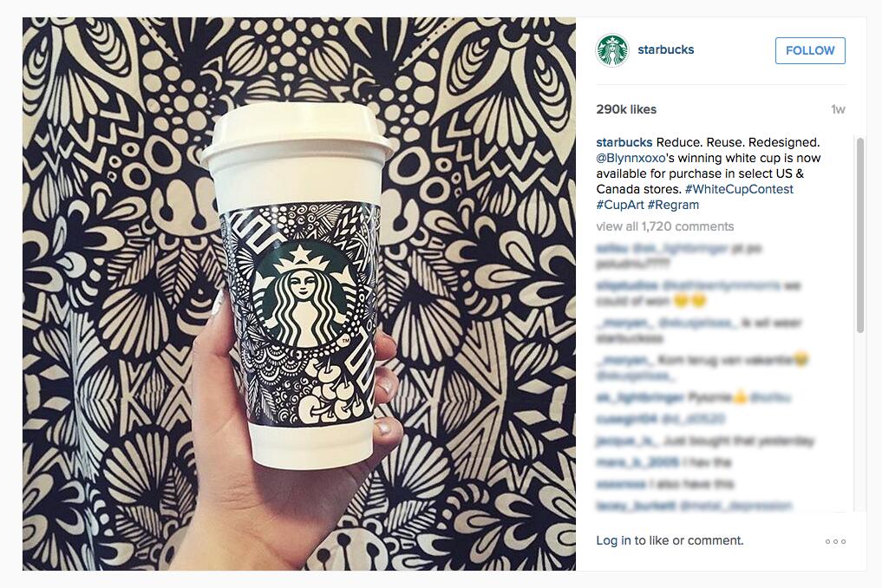Expand view all 1,720 comments

665,226
